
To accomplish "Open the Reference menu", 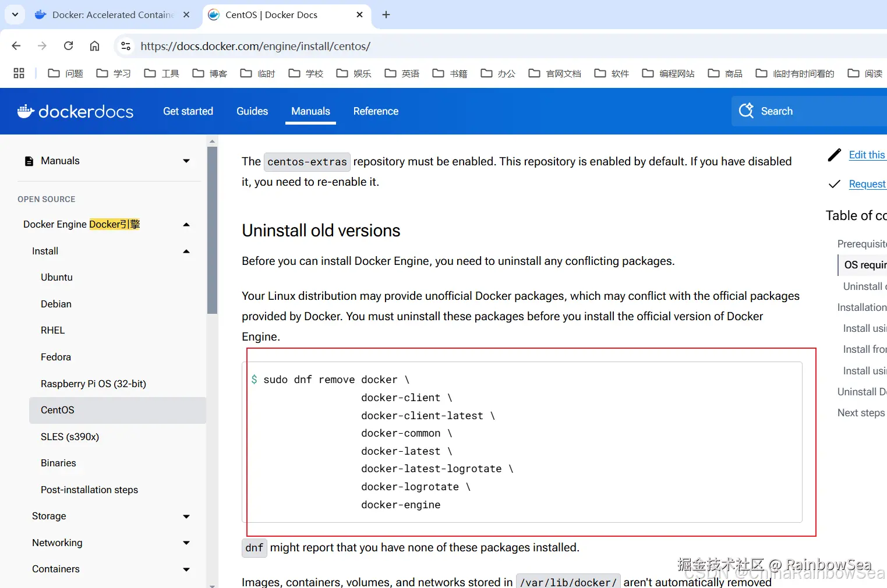I will [x=376, y=111].
